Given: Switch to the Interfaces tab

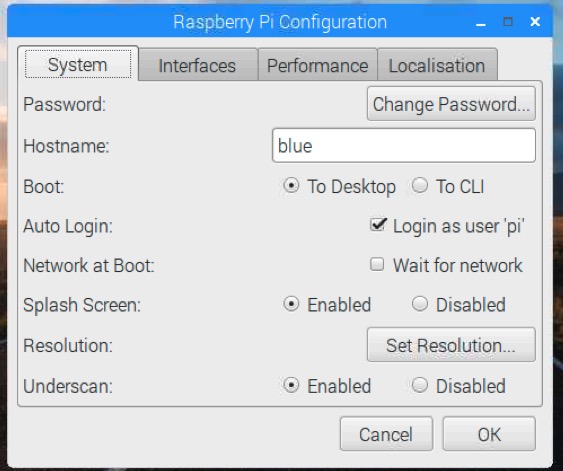Looking at the screenshot, I should [x=198, y=65].
